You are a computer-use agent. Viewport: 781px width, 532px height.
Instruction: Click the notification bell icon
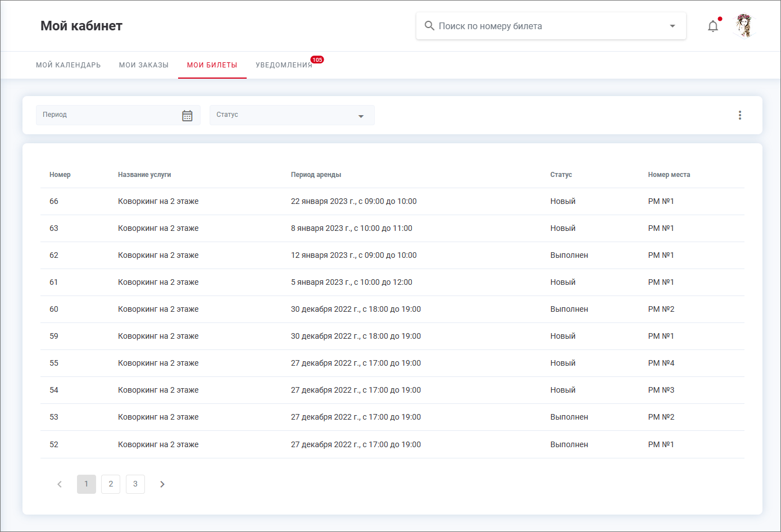coord(712,26)
